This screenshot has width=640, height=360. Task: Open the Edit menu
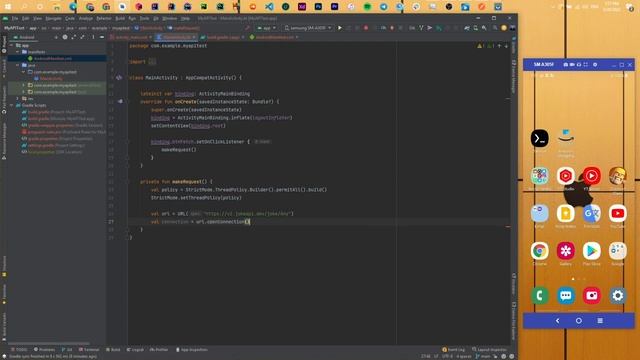(x=26, y=18)
